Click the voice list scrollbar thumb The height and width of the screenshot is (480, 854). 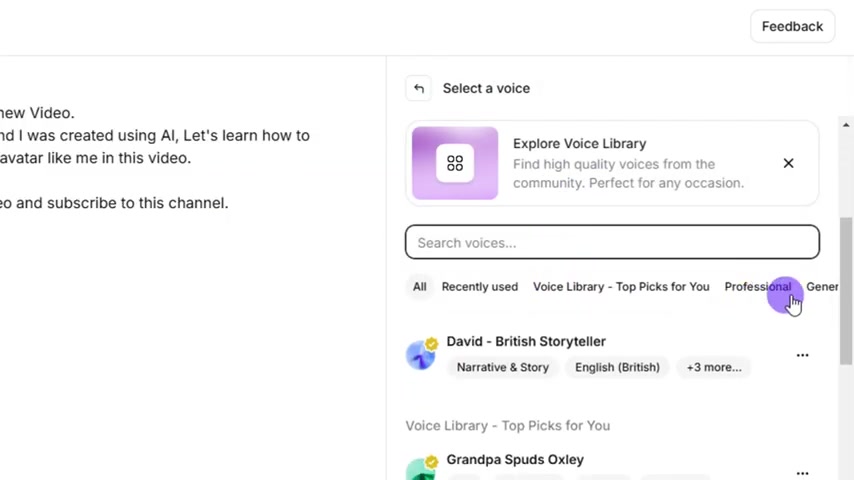[x=846, y=291]
